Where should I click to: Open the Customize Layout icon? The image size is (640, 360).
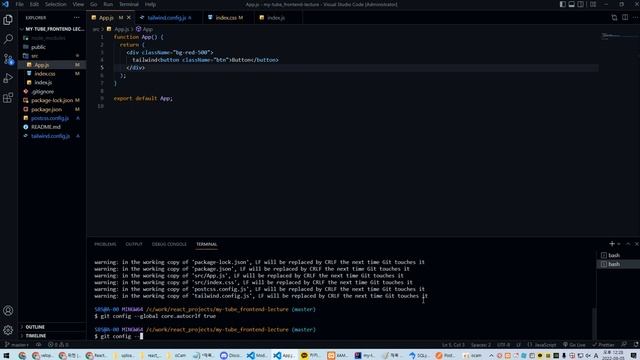[x=593, y=4]
